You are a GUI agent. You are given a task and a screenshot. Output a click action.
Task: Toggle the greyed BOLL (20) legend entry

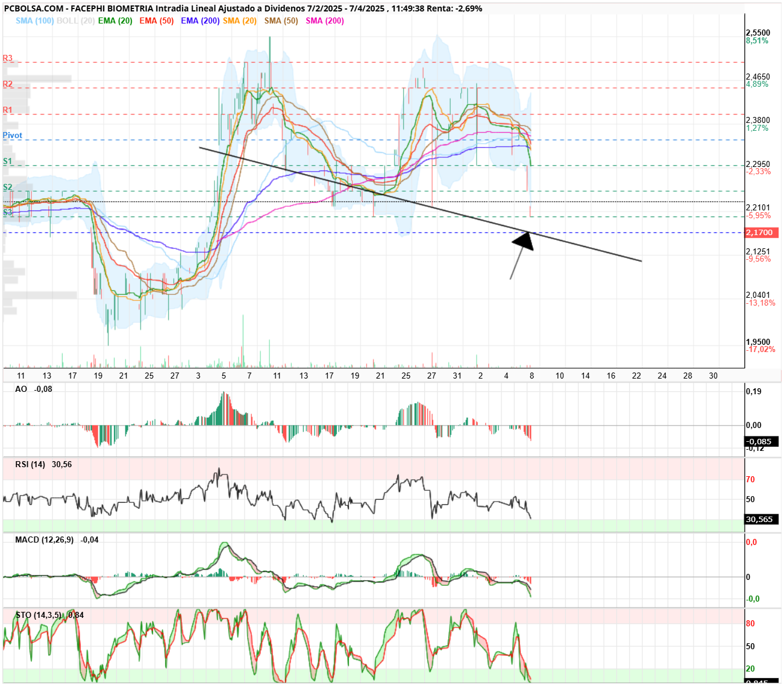(75, 20)
